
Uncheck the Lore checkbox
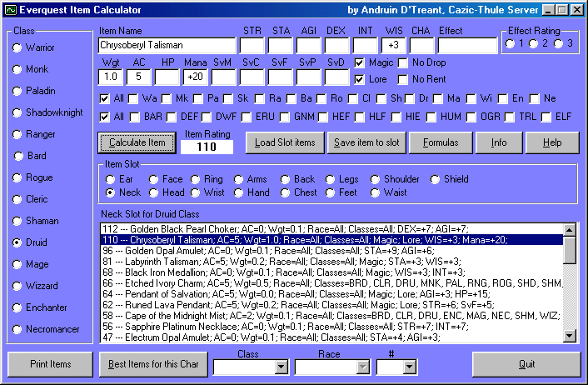[359, 79]
